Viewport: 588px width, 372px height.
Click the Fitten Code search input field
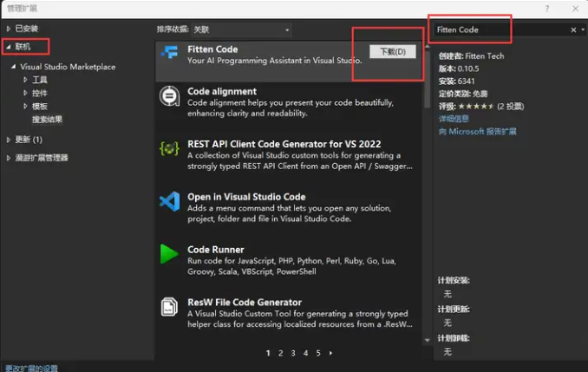pos(499,29)
